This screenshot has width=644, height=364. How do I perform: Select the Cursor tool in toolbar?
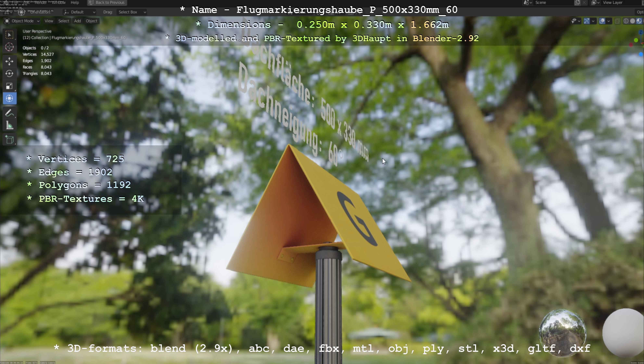(9, 47)
